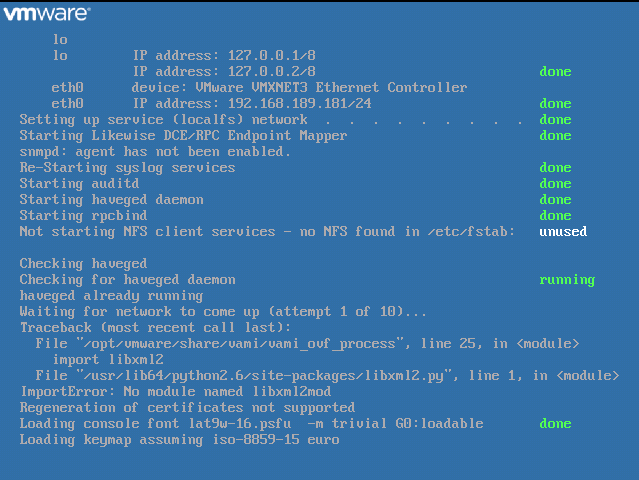Click the 'Traceback (most recent call last):' line
Image resolution: width=639 pixels, height=480 pixels.
pyautogui.click(x=155, y=328)
